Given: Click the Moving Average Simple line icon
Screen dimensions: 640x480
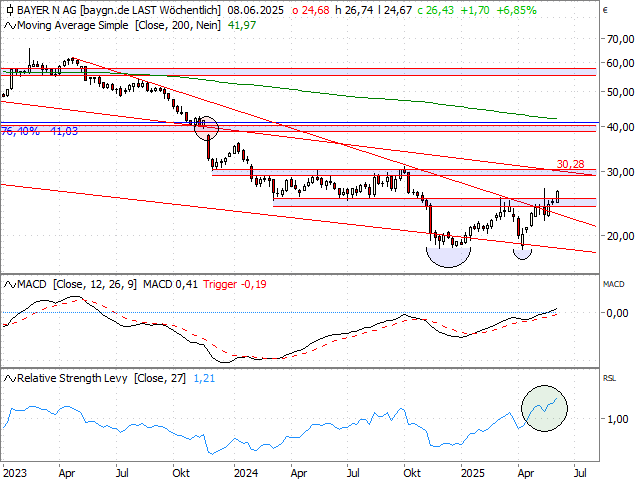Looking at the screenshot, I should click(x=10, y=26).
